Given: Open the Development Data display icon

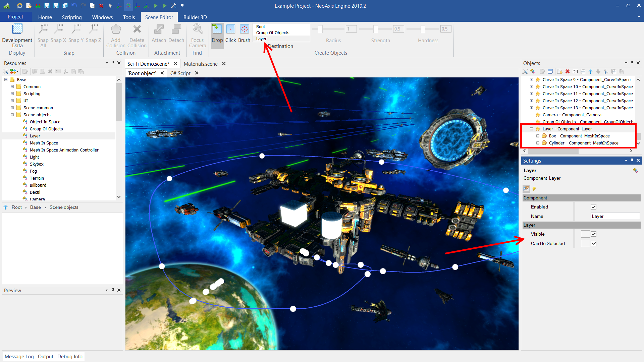Looking at the screenshot, I should click(x=17, y=29).
